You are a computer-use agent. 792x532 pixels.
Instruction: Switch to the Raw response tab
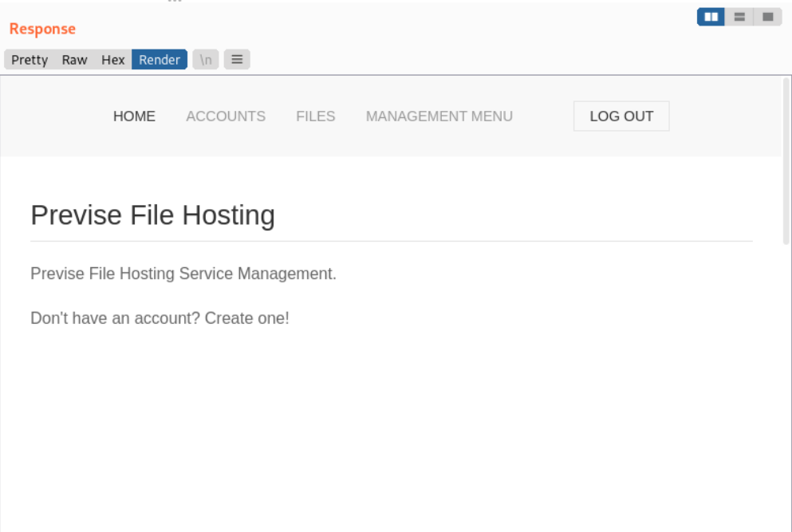(75, 60)
